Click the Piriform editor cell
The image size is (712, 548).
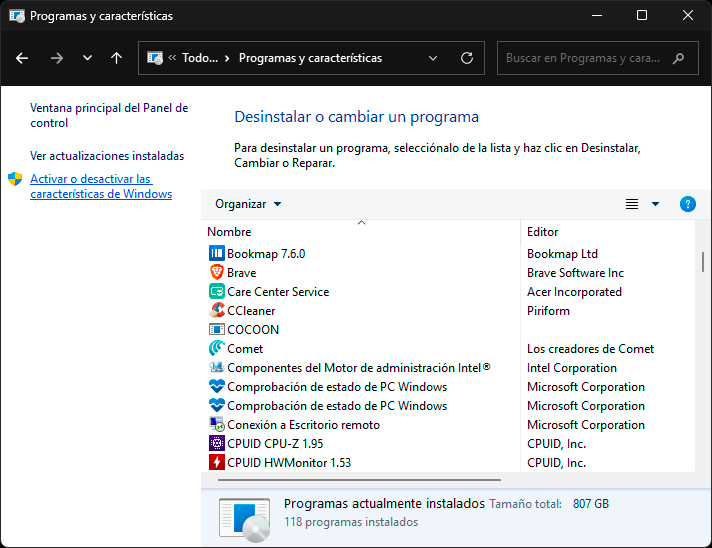click(548, 311)
